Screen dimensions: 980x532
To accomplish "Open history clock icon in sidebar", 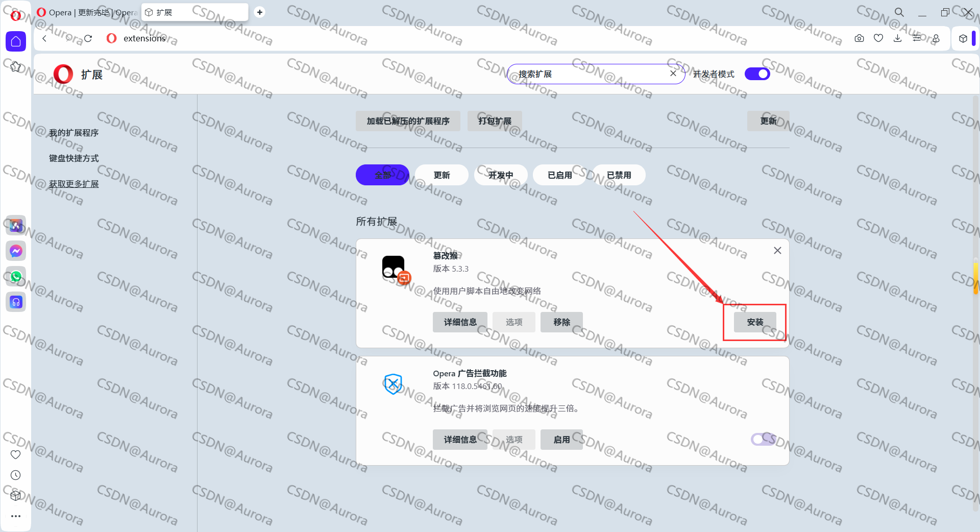I will pos(16,475).
